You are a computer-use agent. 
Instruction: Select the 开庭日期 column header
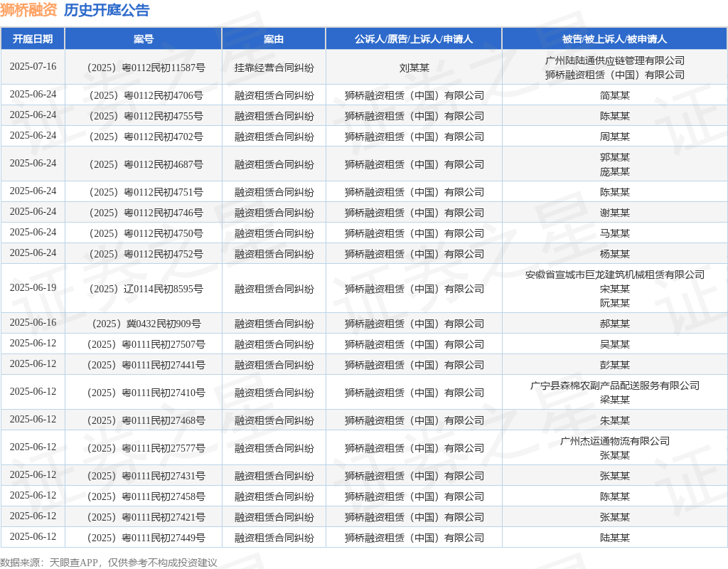(33, 39)
